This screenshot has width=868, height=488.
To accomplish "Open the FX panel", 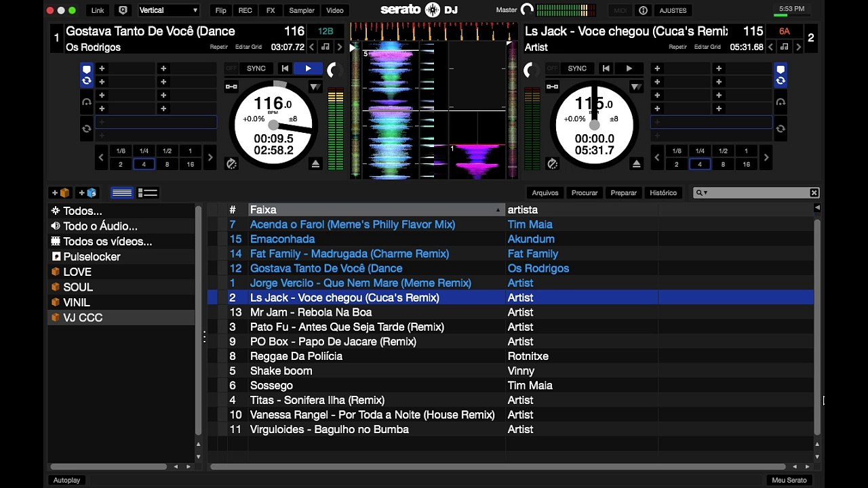I will pos(271,10).
